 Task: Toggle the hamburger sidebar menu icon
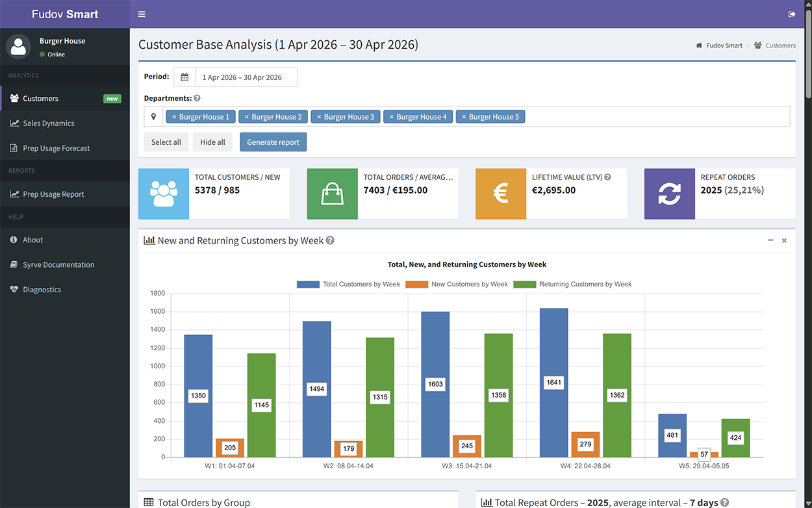click(x=142, y=14)
